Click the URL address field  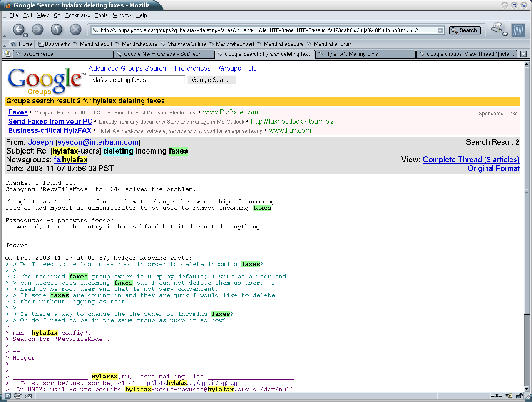(268, 30)
